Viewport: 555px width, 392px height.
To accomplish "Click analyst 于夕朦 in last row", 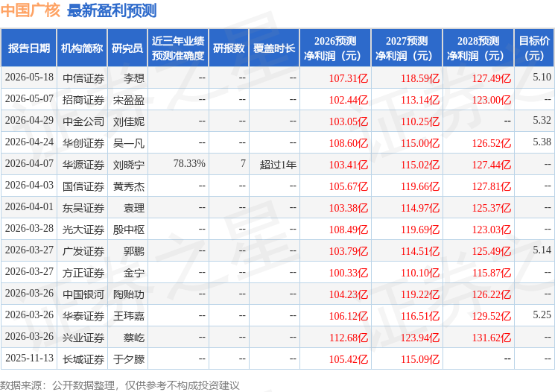I will [128, 359].
